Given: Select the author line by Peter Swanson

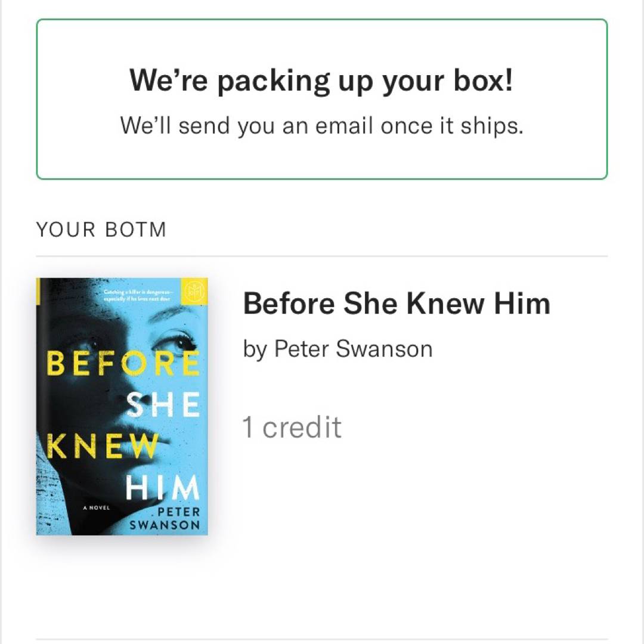Looking at the screenshot, I should [338, 349].
